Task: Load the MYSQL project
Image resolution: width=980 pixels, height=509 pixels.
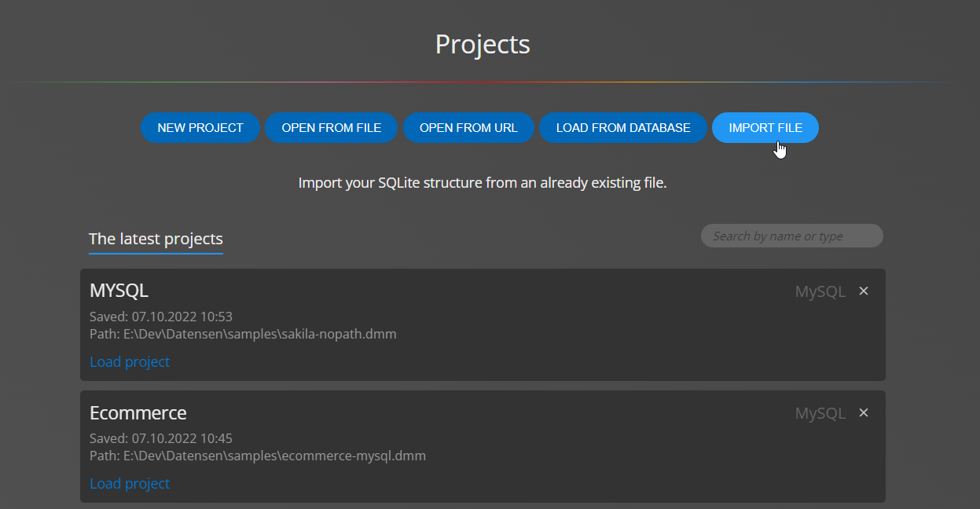Action: [129, 361]
